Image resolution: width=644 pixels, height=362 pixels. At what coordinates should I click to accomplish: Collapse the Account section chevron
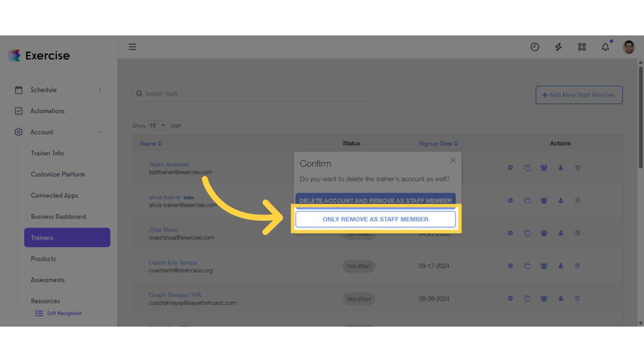coord(99,132)
